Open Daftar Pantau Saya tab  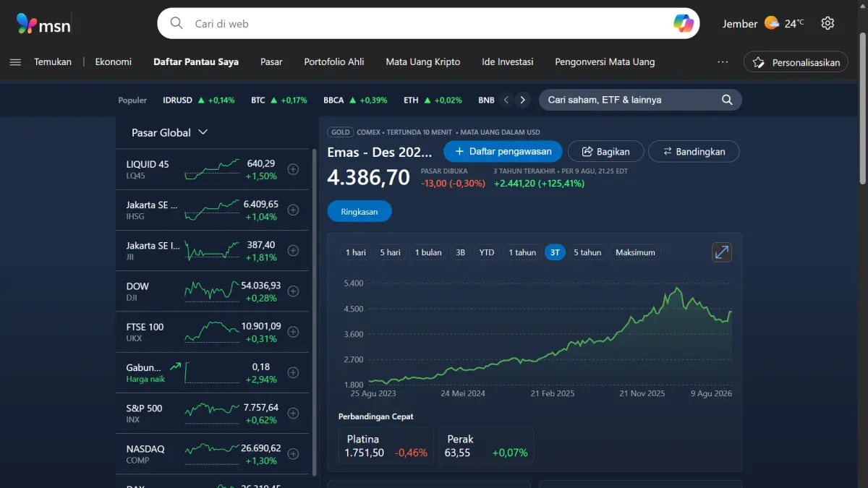coord(196,62)
